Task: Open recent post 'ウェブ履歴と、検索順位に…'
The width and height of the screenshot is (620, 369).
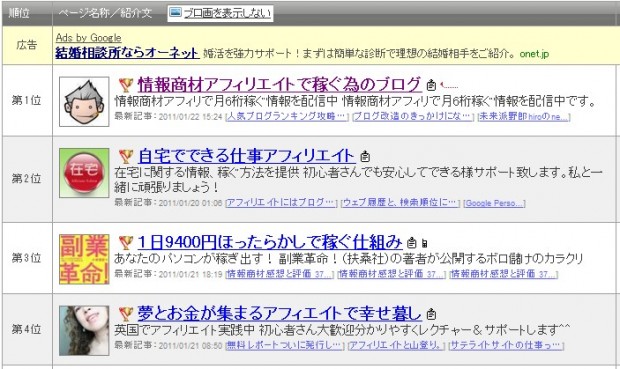Action: click(400, 203)
